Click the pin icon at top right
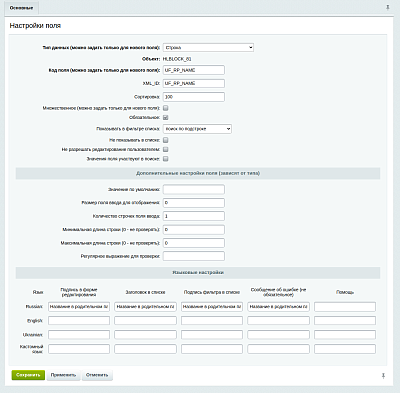Viewport: 400px width, 393px height. pos(388,7)
